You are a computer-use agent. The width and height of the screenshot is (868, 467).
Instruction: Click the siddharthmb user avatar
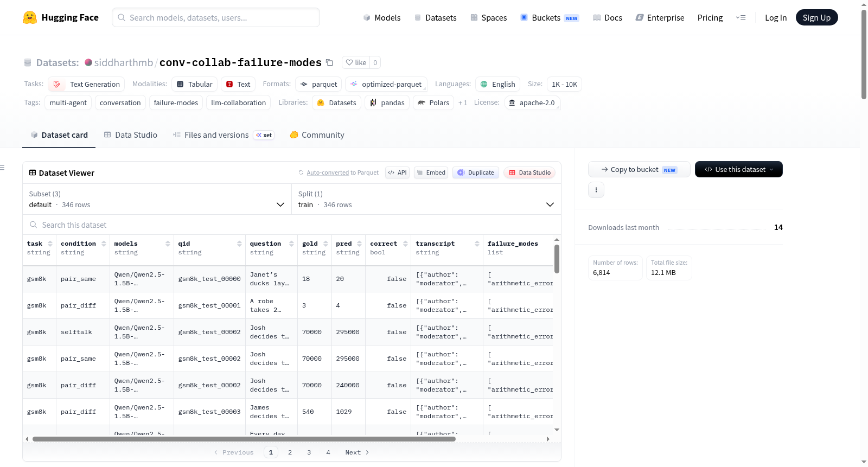pyautogui.click(x=88, y=62)
